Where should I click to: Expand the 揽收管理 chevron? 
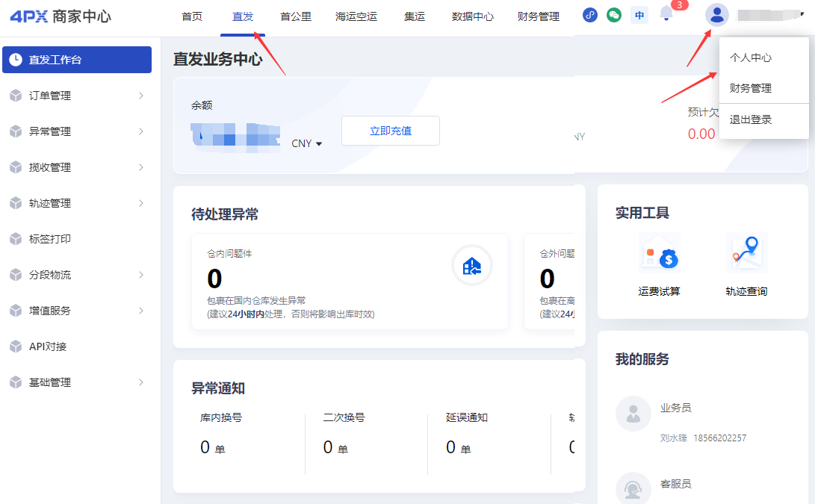(x=141, y=167)
